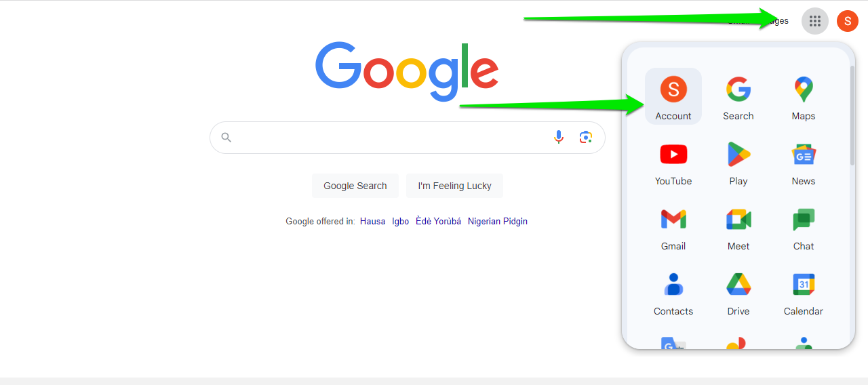Click the Google Search button
This screenshot has height=385, width=868.
(355, 186)
